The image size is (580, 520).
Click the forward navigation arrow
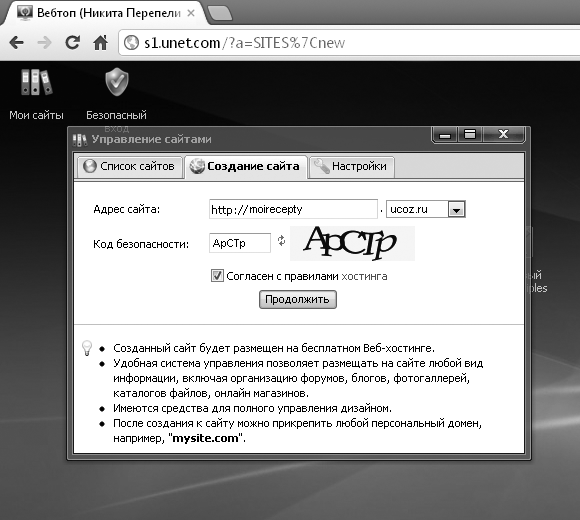[45, 43]
